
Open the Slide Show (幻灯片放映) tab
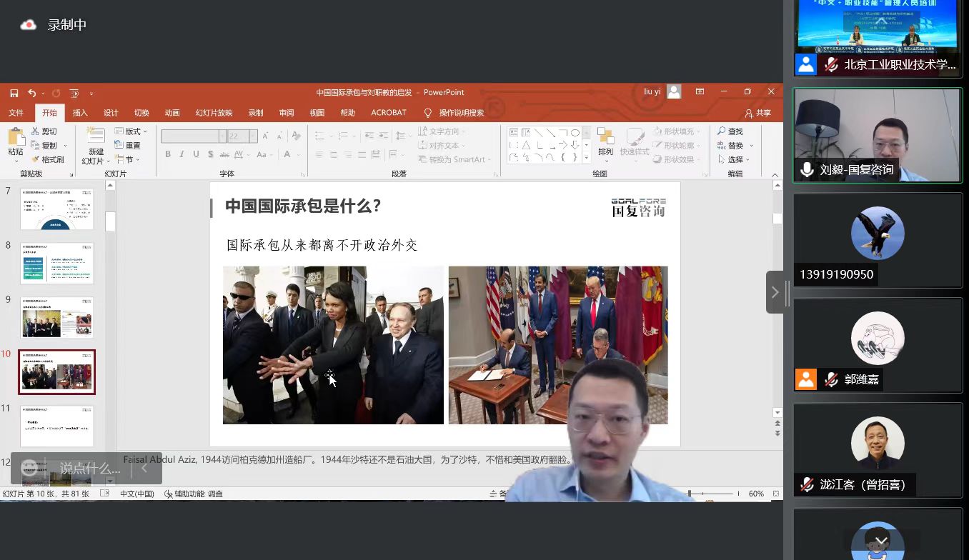(214, 113)
